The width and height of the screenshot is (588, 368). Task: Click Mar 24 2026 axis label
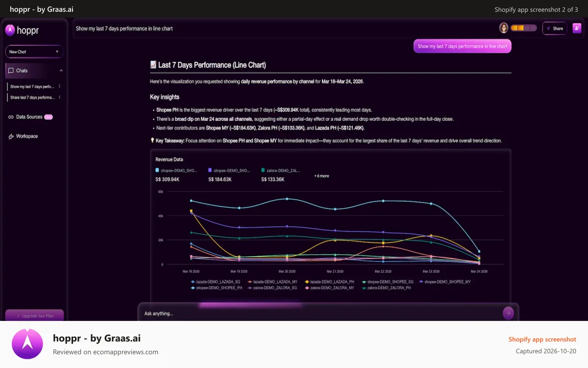(x=479, y=271)
